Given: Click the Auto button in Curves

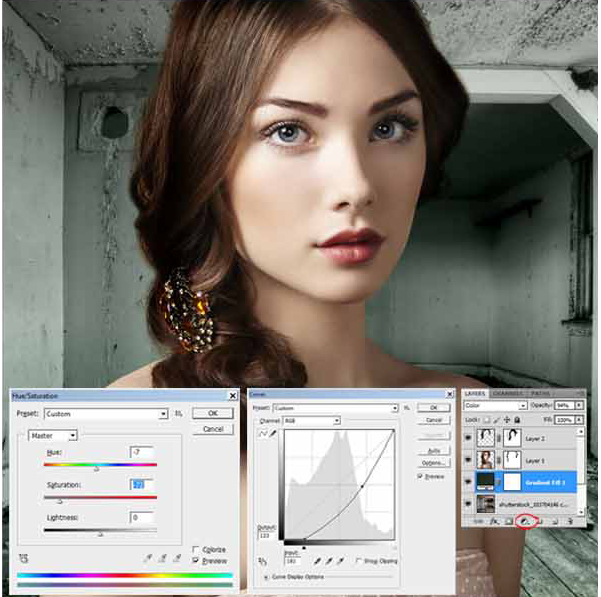Looking at the screenshot, I should click(434, 451).
